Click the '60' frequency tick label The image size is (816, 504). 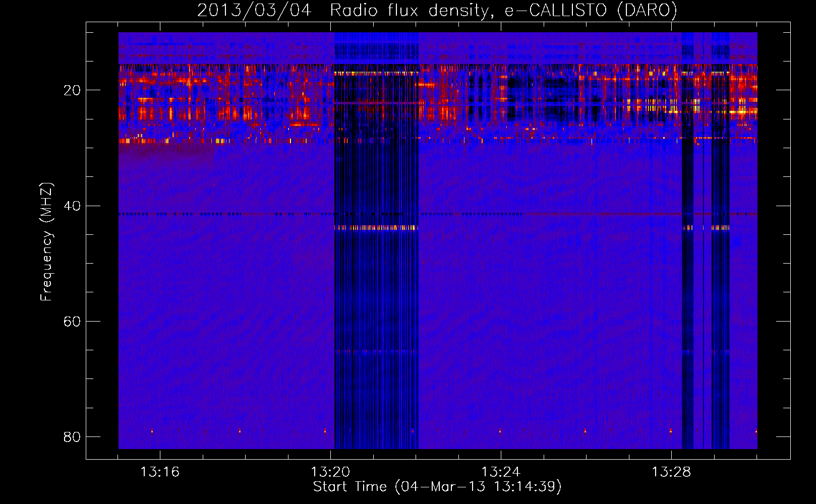pyautogui.click(x=72, y=321)
